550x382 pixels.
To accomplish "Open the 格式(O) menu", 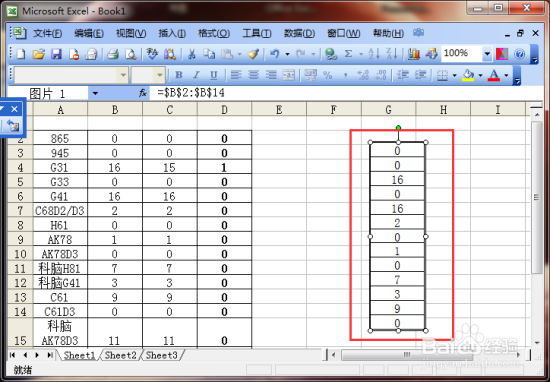I will point(214,33).
